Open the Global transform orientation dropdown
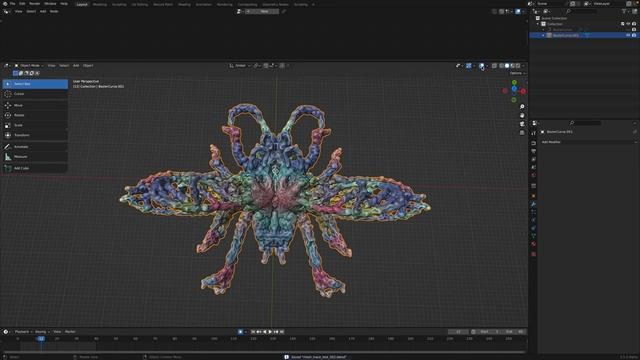 [x=240, y=66]
